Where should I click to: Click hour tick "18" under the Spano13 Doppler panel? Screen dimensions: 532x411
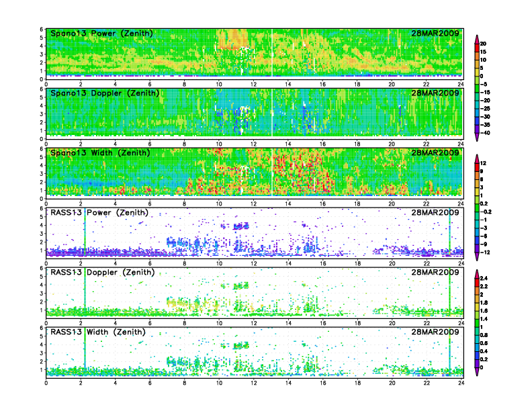357,144
